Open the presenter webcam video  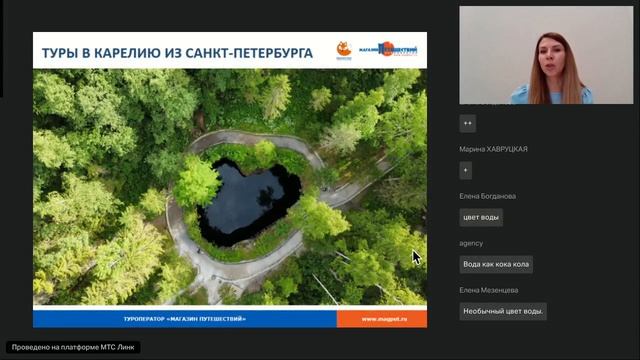click(x=546, y=55)
